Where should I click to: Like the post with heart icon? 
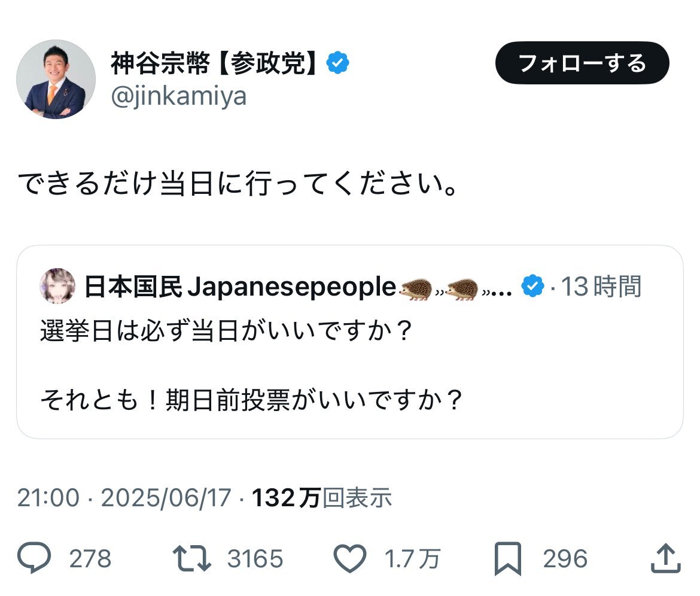(350, 558)
